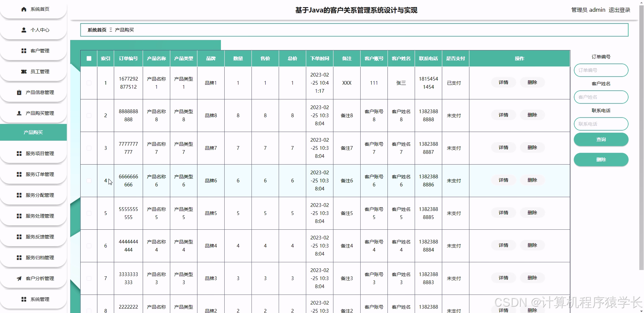Delete row with order 3333333333
Image resolution: width=644 pixels, height=313 pixels.
(x=532, y=278)
